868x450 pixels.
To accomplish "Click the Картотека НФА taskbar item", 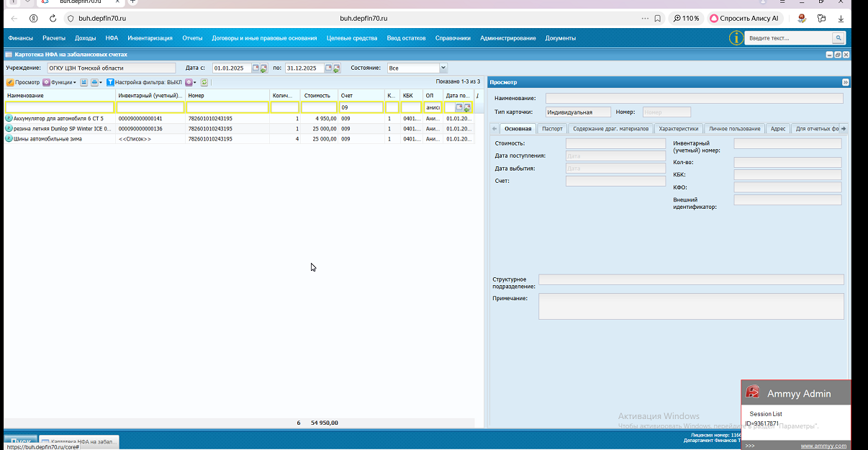I will (79, 441).
